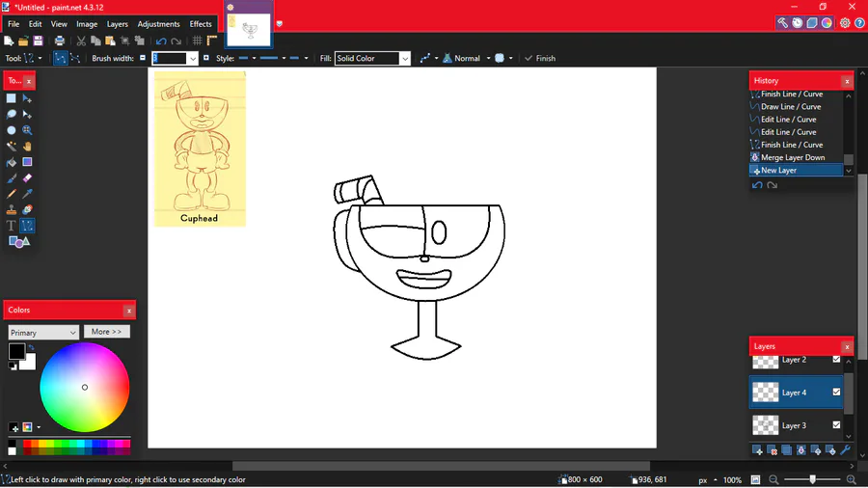This screenshot has height=488, width=868.
Task: Select the Magic Wand tool
Action: 11,147
